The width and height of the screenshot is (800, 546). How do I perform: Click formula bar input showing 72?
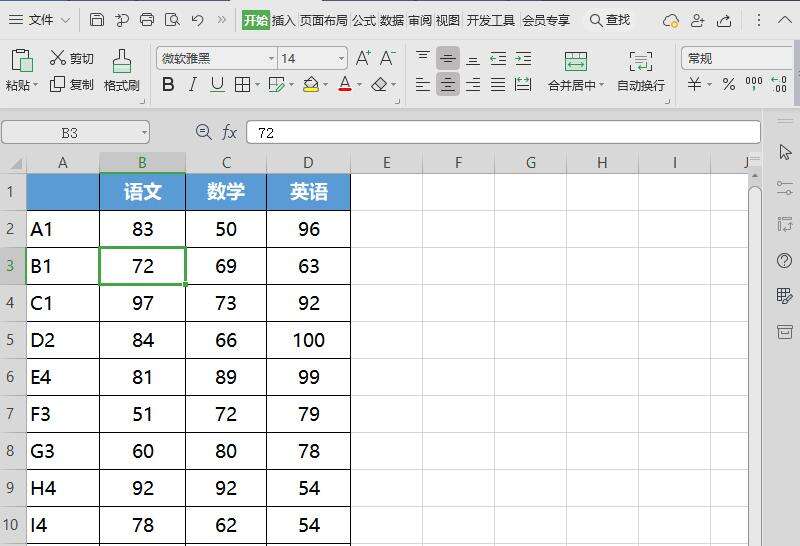coord(504,133)
